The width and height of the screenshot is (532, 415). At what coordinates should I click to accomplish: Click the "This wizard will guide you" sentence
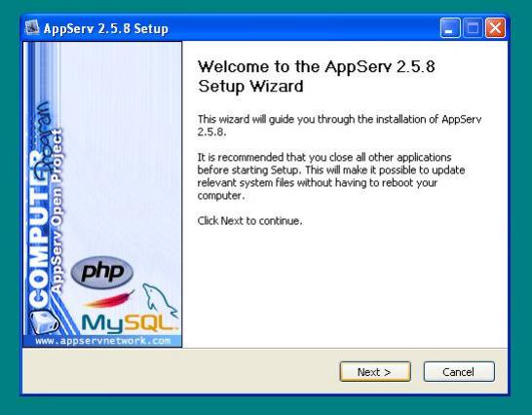[x=339, y=126]
